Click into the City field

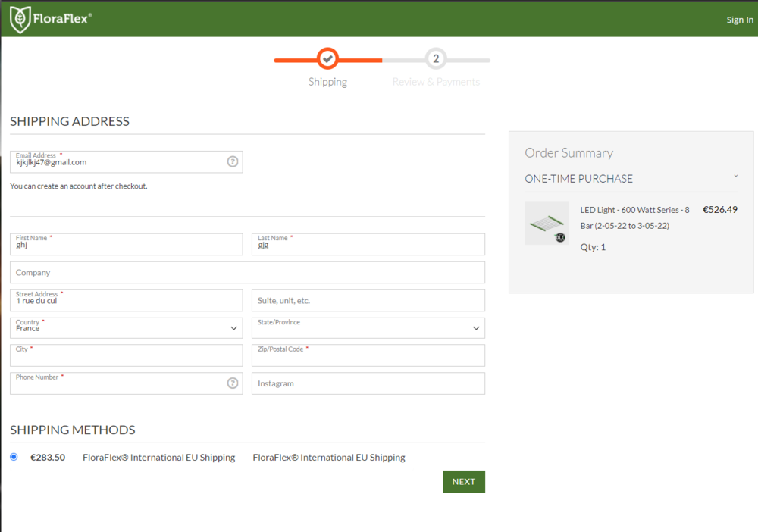pos(126,355)
